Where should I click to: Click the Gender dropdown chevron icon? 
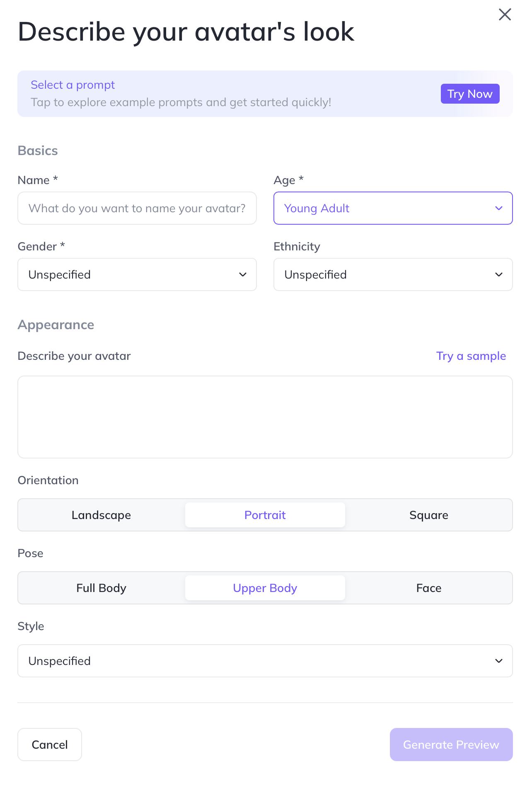coord(243,274)
